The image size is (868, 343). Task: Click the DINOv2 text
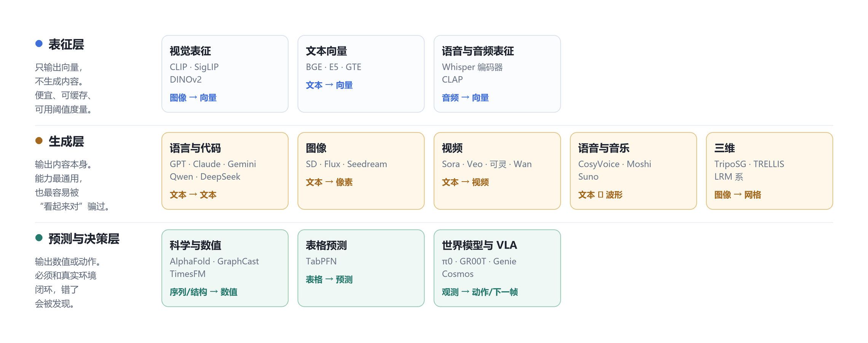186,80
